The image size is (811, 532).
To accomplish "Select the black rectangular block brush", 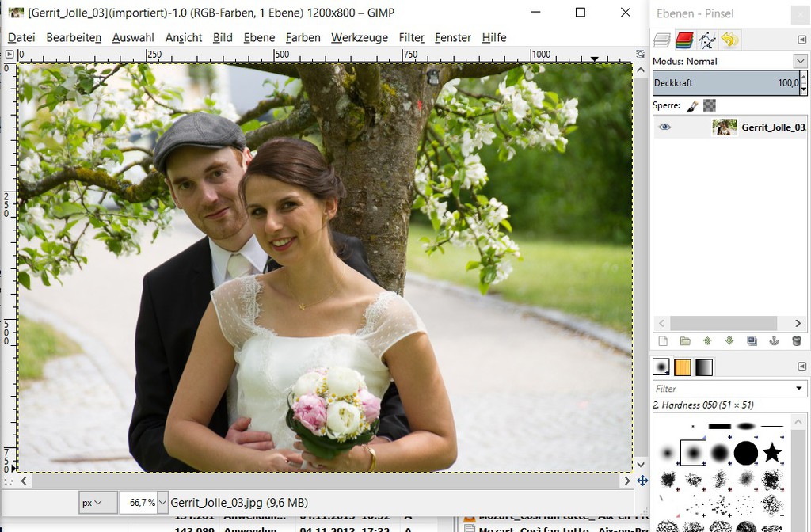I will point(719,427).
